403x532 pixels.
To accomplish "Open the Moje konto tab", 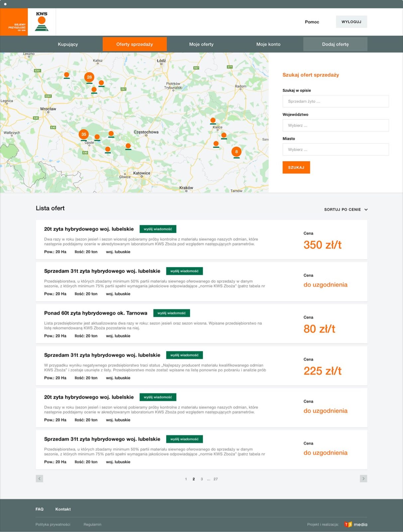I will pyautogui.click(x=268, y=44).
